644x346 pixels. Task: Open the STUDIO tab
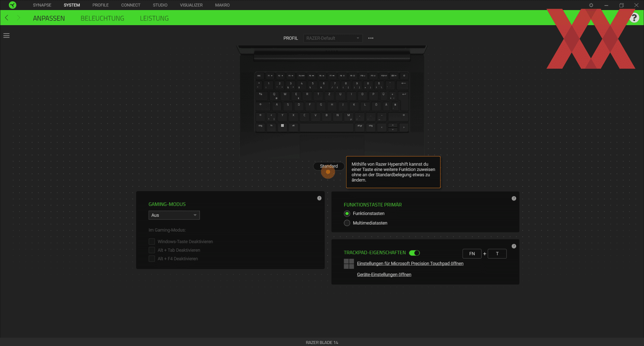pos(160,5)
